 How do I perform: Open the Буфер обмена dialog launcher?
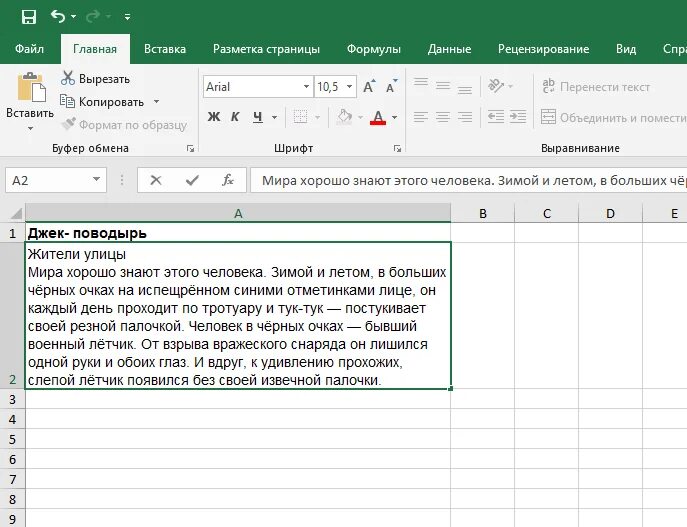click(190, 149)
